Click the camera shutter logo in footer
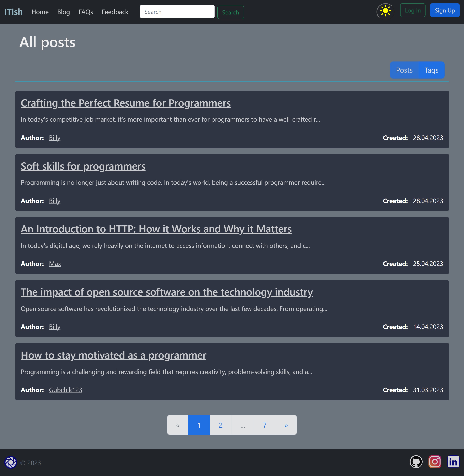464x476 pixels. (11, 462)
